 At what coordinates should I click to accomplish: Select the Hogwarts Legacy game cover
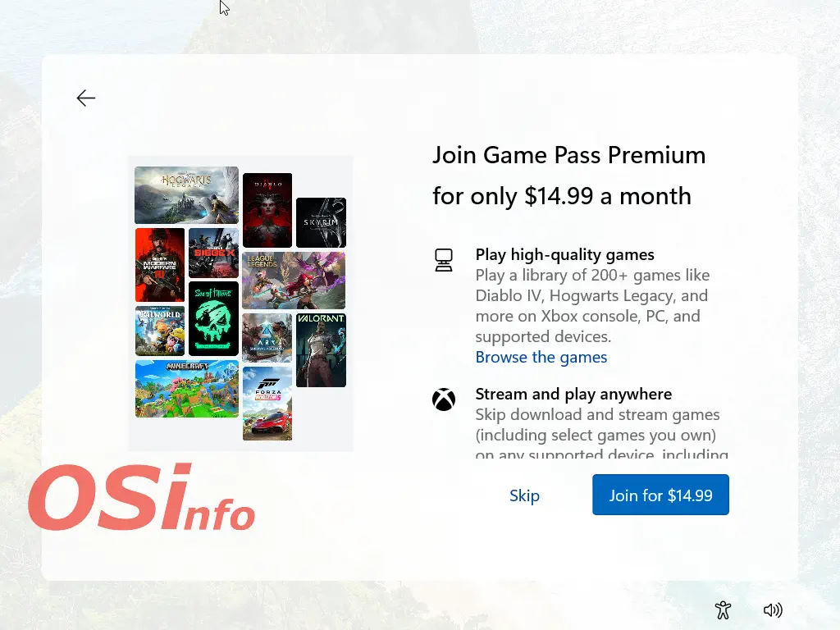pos(186,195)
